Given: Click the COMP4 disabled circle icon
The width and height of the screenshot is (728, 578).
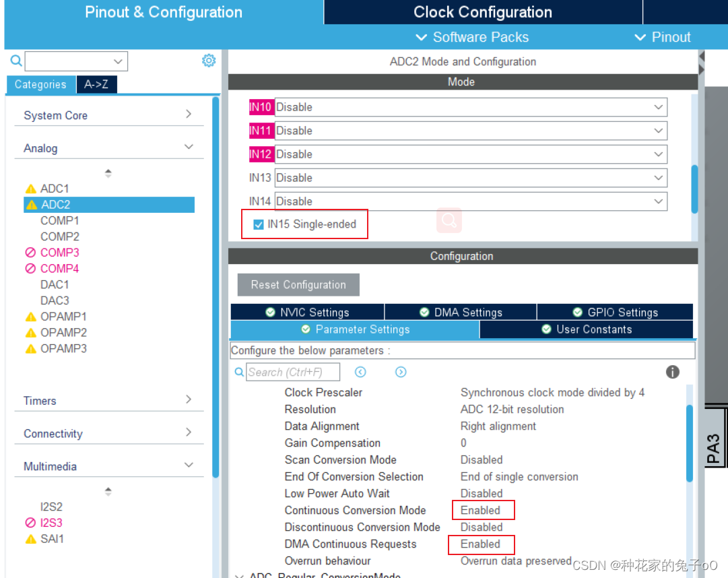Looking at the screenshot, I should pos(31,268).
